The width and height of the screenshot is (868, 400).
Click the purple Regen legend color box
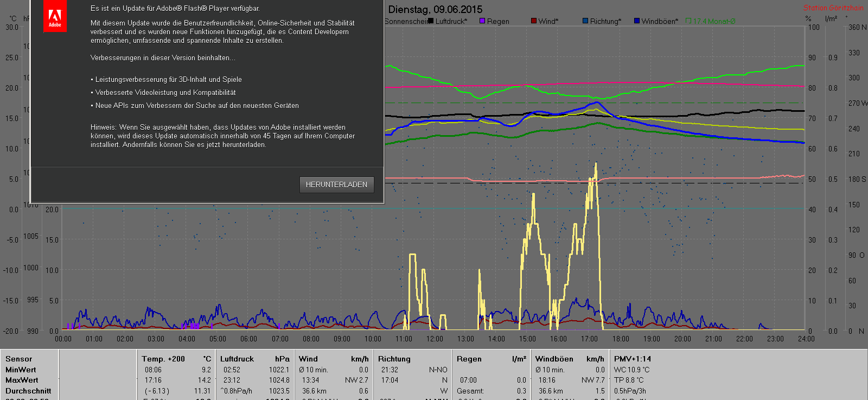tap(482, 21)
